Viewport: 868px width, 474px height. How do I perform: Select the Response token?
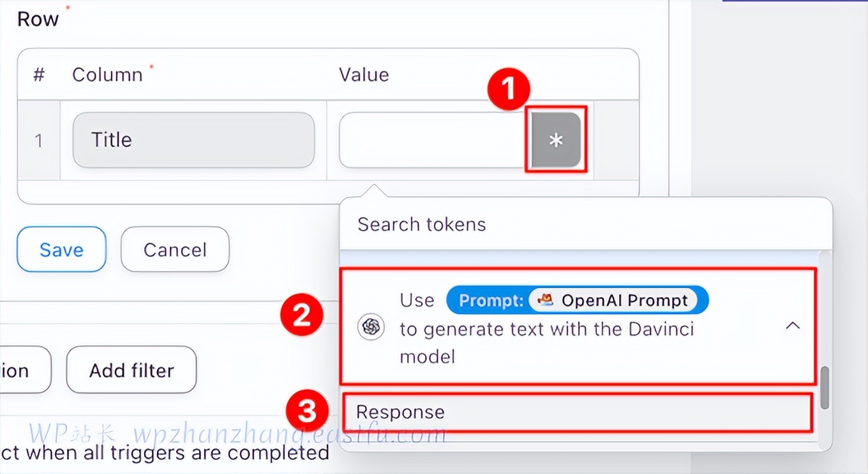pyautogui.click(x=400, y=412)
